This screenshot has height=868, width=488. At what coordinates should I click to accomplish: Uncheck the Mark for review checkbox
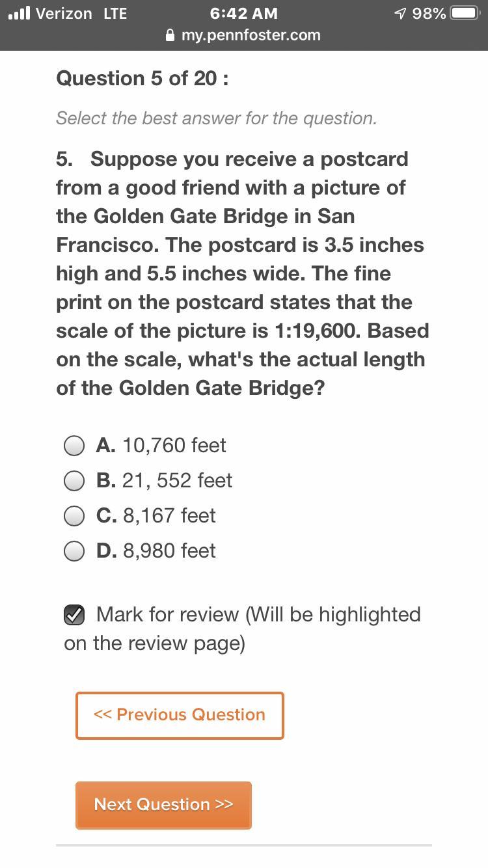coord(74,615)
